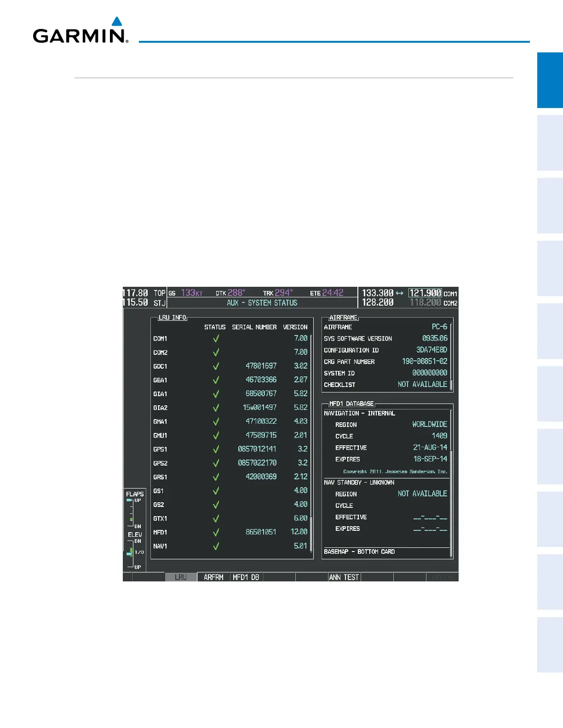Click the BASEMAP - BOTTOM CARD heading
The image size is (563, 728).
359,552
